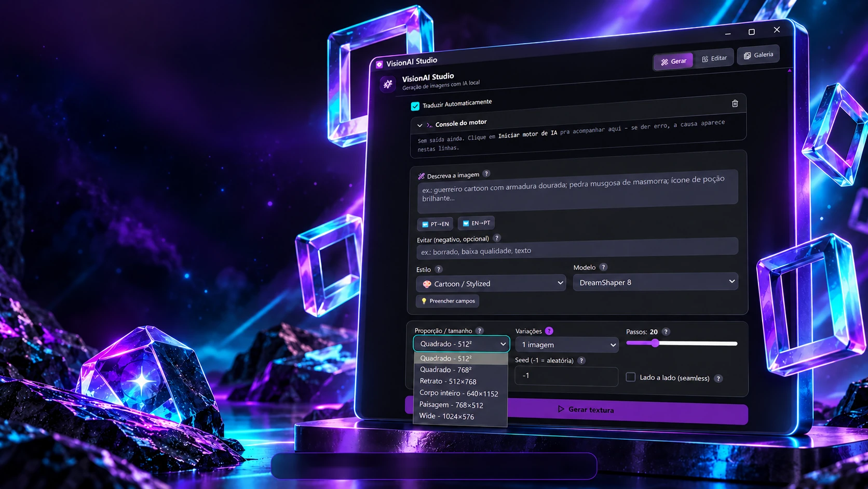Select Quadrado - 768² from size list
This screenshot has width=868, height=489.
click(x=460, y=369)
